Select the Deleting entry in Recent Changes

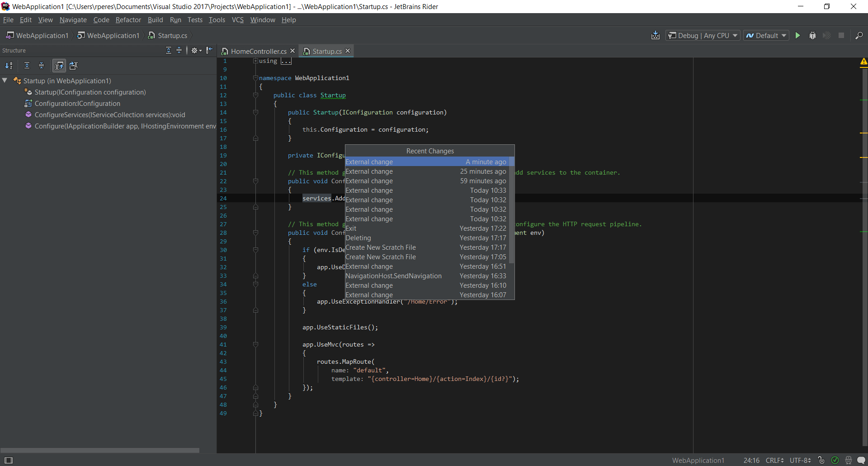427,238
